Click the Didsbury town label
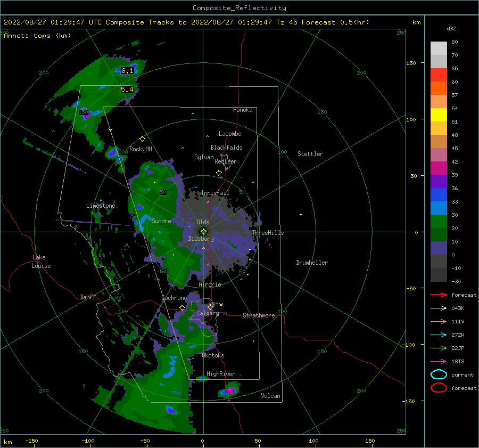479x448 pixels. [x=201, y=239]
